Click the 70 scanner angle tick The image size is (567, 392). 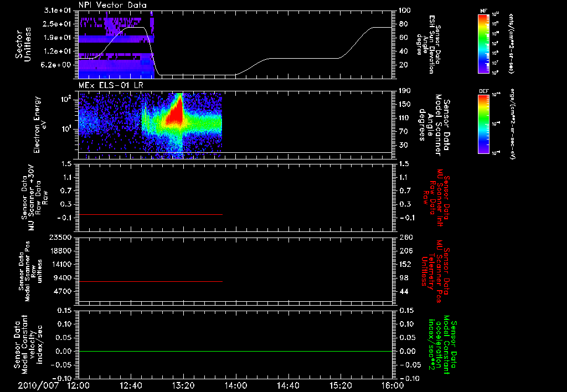pyautogui.click(x=404, y=131)
